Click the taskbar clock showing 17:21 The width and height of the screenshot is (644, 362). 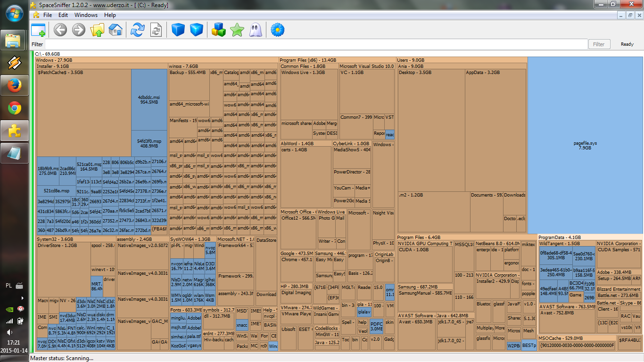click(14, 342)
